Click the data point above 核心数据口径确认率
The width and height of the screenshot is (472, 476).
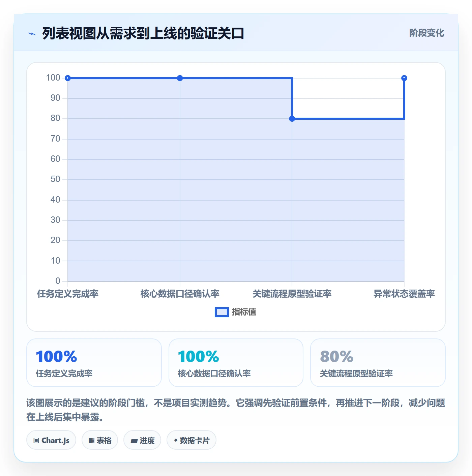[180, 78]
